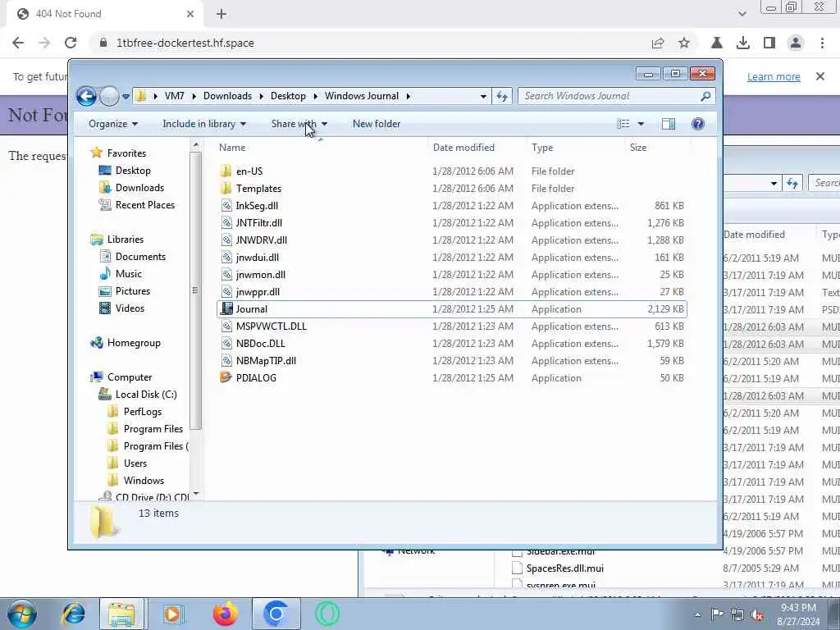
Task: Select Downloads in the address breadcrumb
Action: (x=227, y=96)
